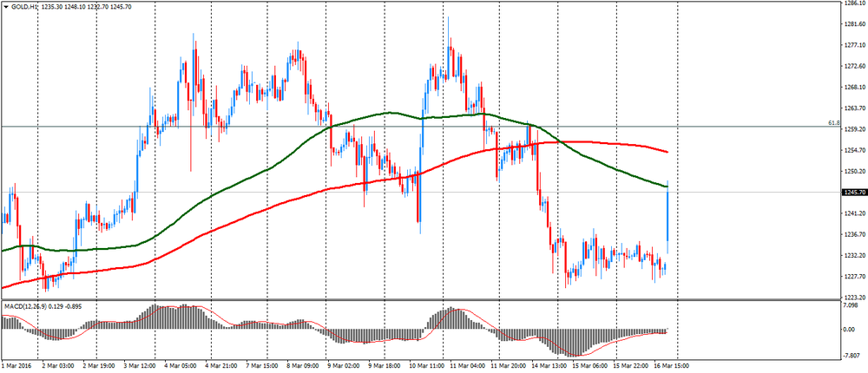Click the GOLD,H1 chart title text
The width and height of the screenshot is (868, 373).
click(25, 7)
